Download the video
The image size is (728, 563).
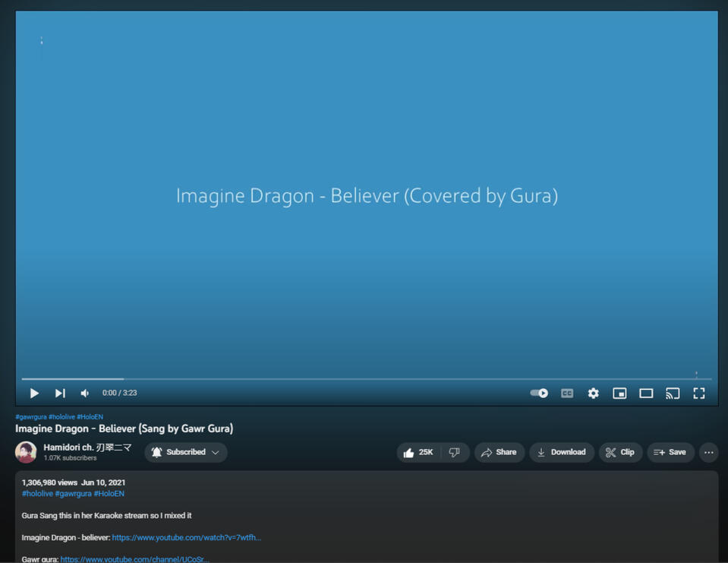[x=561, y=452]
